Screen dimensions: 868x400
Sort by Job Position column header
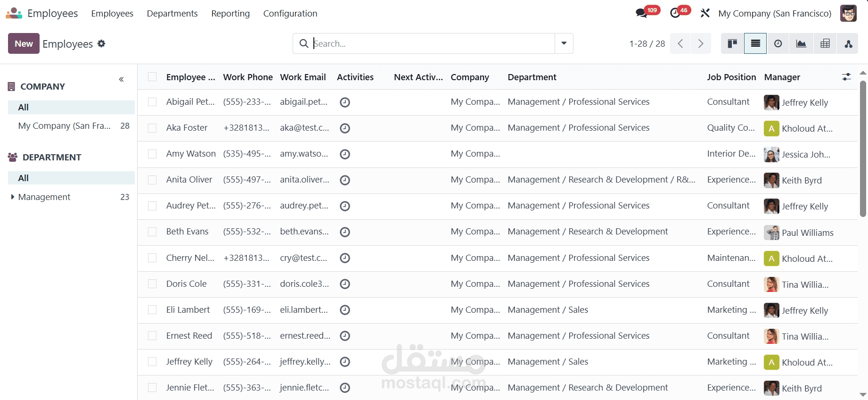[731, 77]
